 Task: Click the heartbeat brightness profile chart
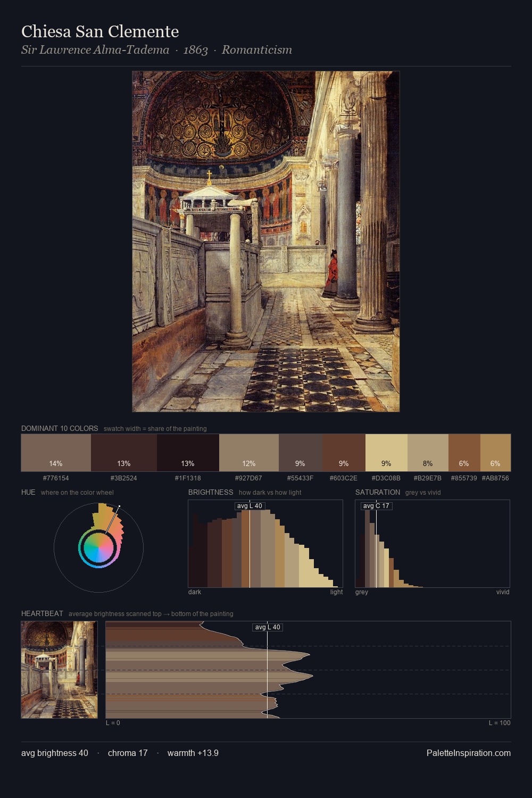308,670
